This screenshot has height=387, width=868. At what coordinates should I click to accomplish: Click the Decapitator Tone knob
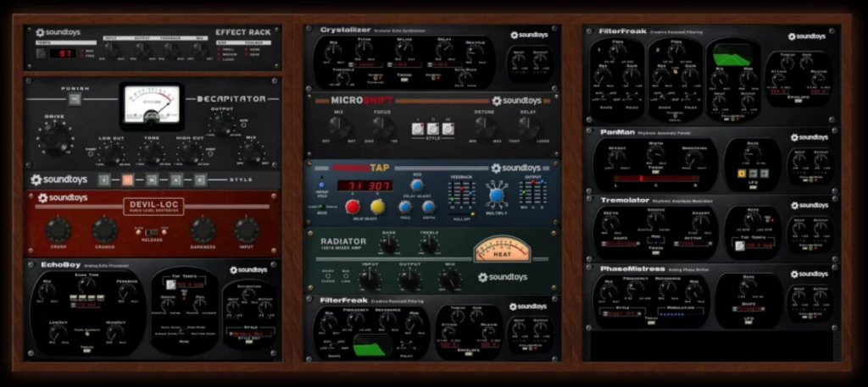point(151,152)
